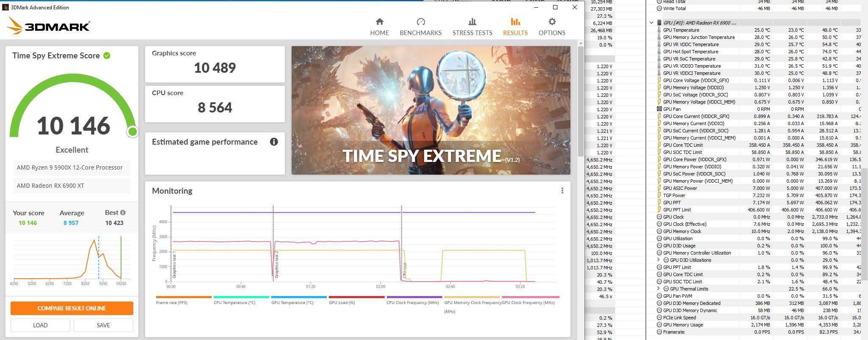Click the Average score 8 957
Screen dimensions: 868x340
click(x=71, y=223)
